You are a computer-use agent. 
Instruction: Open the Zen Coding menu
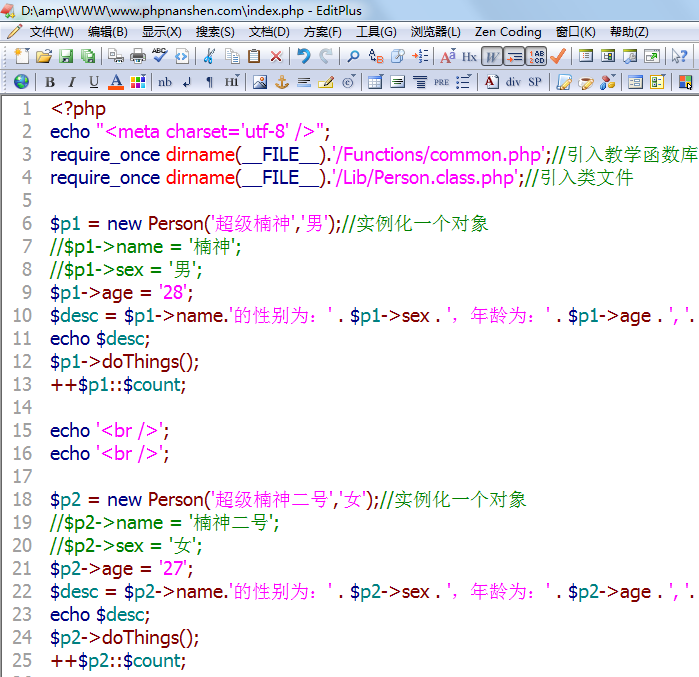tap(508, 32)
